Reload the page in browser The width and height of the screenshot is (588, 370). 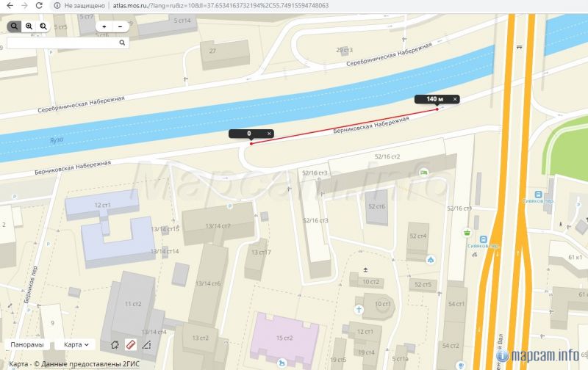click(x=39, y=6)
